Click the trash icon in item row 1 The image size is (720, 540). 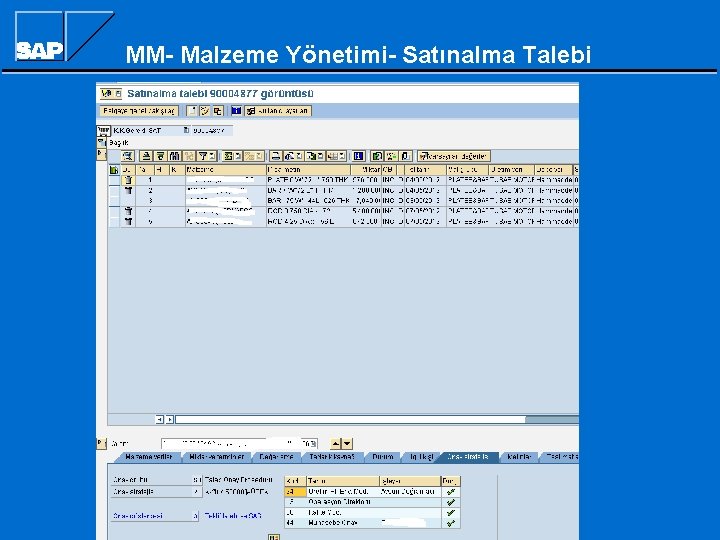[x=129, y=180]
